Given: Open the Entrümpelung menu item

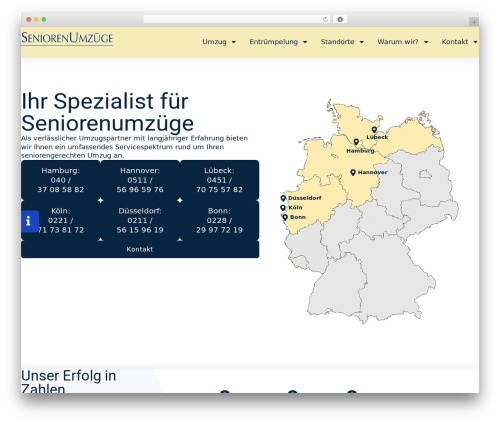Looking at the screenshot, I should 274,42.
